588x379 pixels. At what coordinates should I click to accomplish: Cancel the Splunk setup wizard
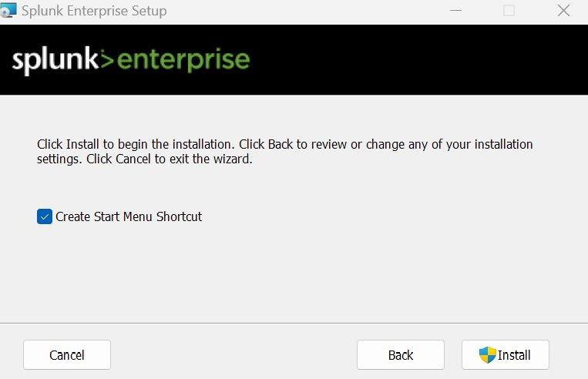67,354
